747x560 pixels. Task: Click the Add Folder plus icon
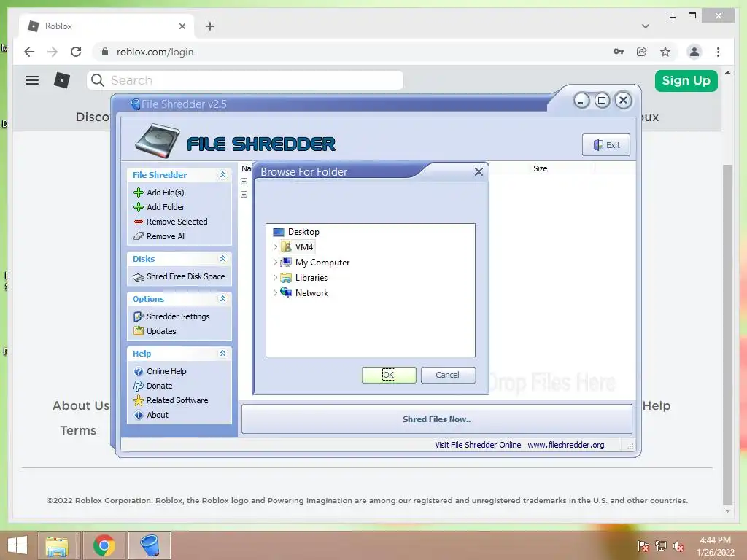coord(138,207)
